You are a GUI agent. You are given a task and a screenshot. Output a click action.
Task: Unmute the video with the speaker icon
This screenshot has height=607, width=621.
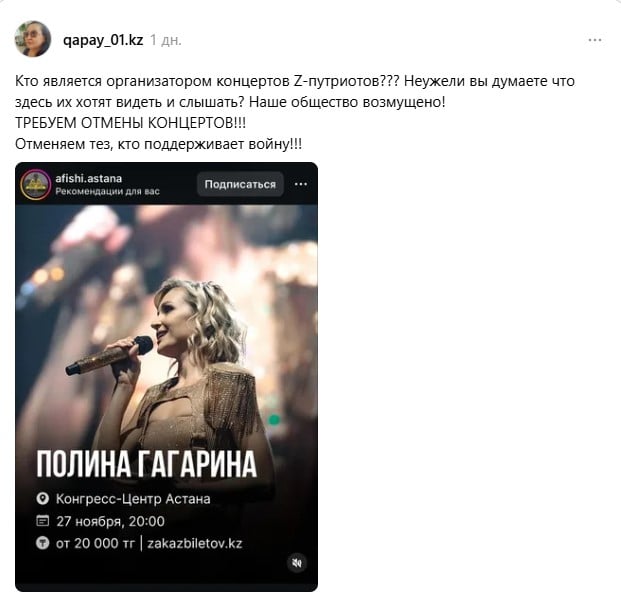click(x=297, y=563)
